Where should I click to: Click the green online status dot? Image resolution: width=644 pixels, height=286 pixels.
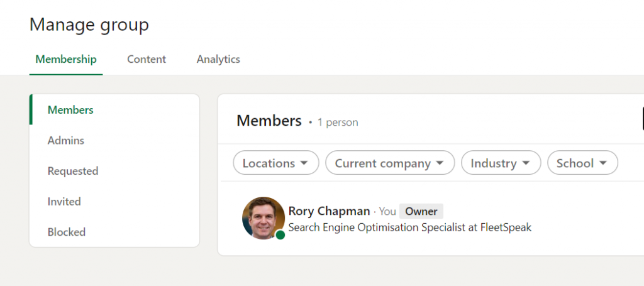tap(280, 234)
